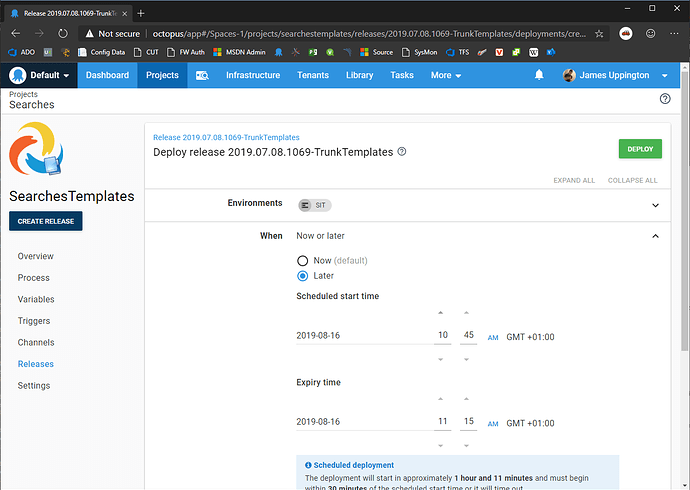The image size is (690, 490).
Task: Increase expiry time hour
Action: [x=440, y=399]
